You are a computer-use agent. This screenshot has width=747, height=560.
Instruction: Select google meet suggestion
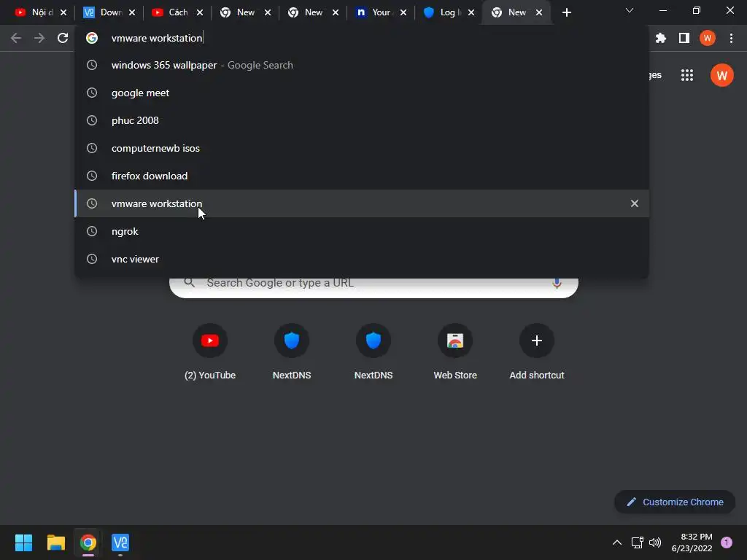pos(362,93)
